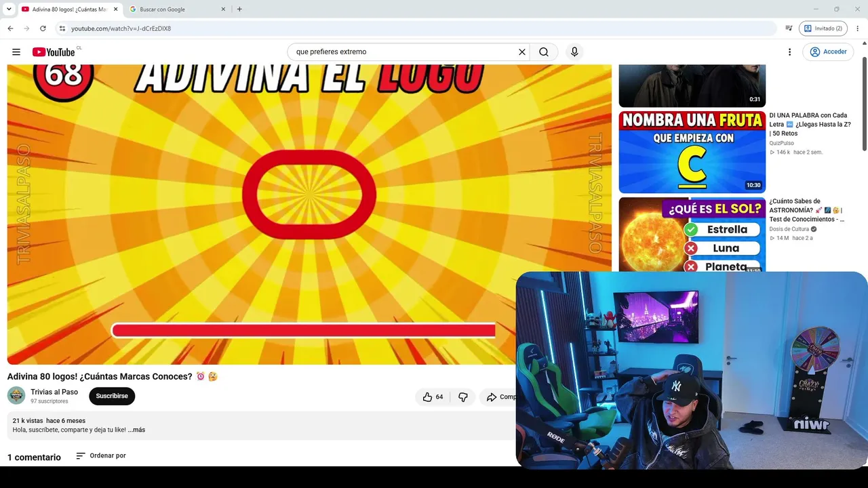Click the video title Adivina 80 logos
Viewport: 868px width, 488px height.
(113, 376)
